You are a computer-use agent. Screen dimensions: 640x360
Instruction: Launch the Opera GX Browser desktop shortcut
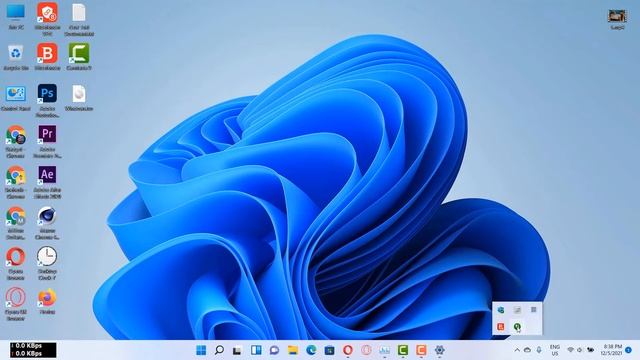click(x=16, y=304)
